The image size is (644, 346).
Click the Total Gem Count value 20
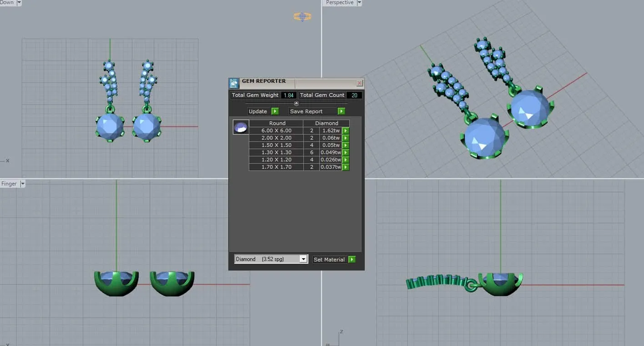click(x=354, y=95)
